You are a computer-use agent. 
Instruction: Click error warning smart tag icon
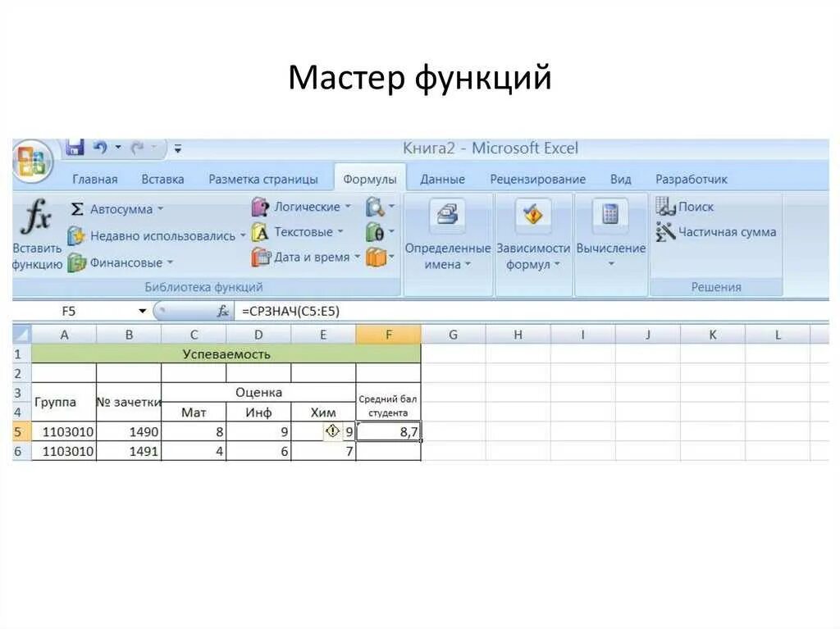pos(332,431)
